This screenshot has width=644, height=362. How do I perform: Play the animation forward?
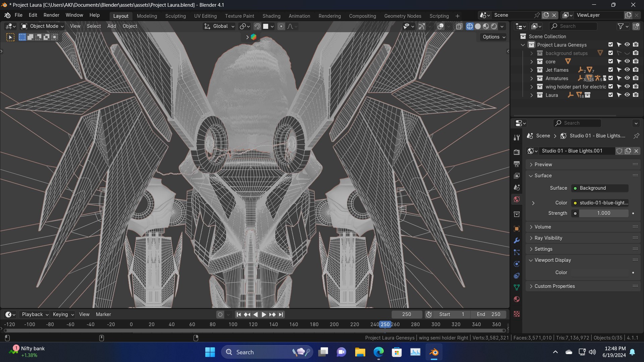pos(264,314)
